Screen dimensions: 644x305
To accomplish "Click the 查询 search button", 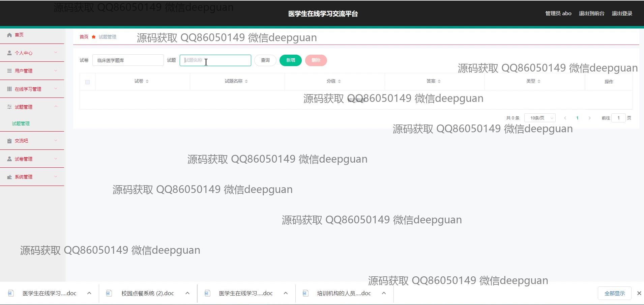I will 265,60.
